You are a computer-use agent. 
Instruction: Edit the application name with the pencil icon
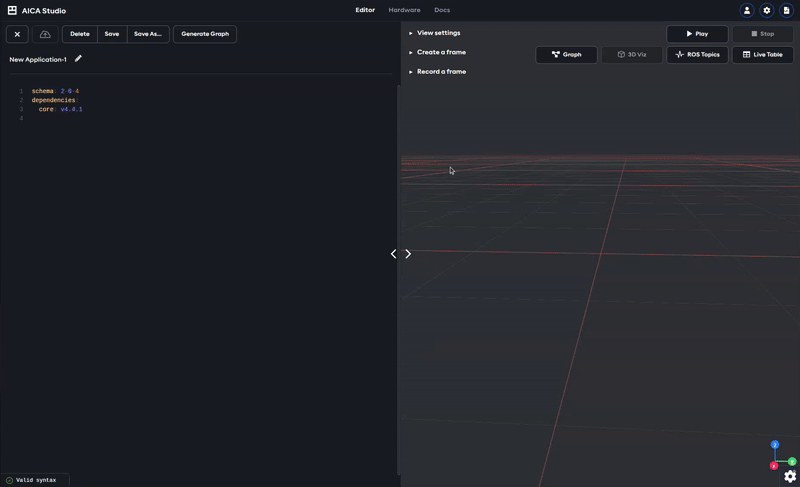coord(78,59)
